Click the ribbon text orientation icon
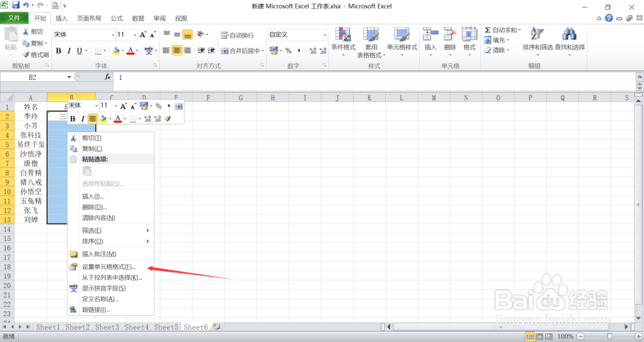Screen dimensions: 644x342 (x=200, y=35)
